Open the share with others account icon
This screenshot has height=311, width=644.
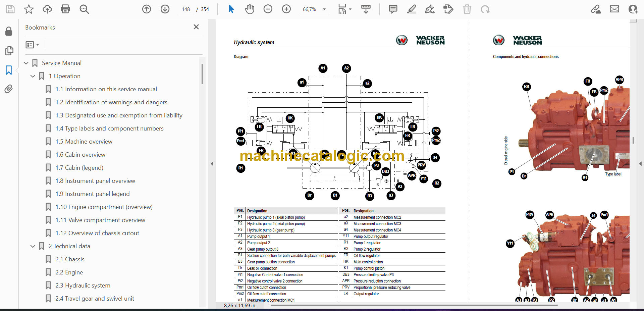coord(633,9)
